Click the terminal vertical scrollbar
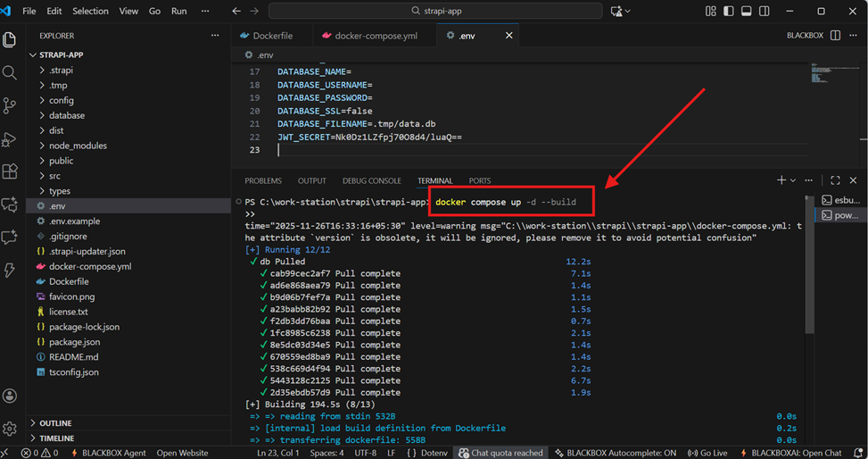The width and height of the screenshot is (868, 459). 809,265
